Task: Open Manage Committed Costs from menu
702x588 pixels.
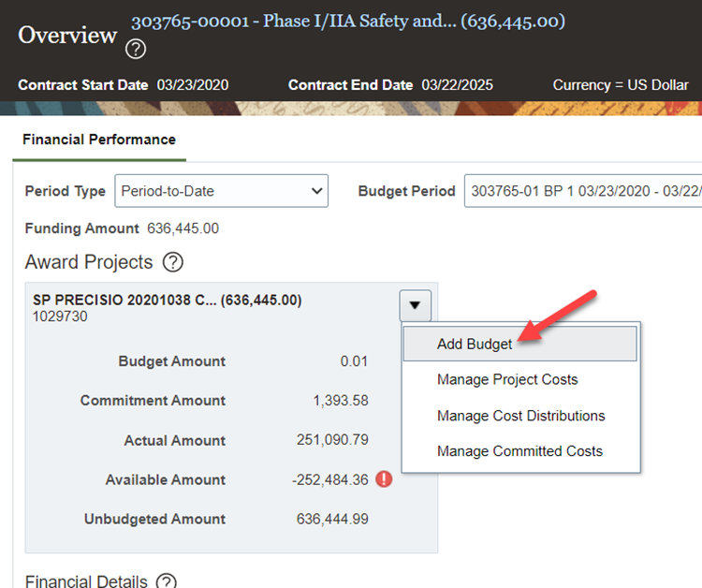Action: click(x=519, y=451)
